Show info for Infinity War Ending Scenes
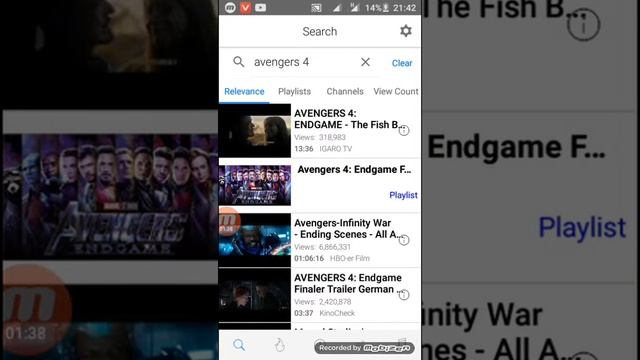Screen dimensions: 640x360 point(404,240)
